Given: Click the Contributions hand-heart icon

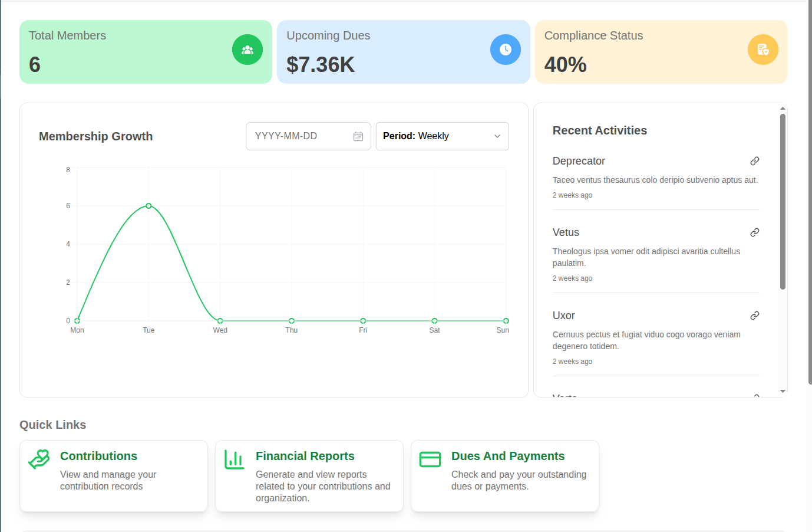Looking at the screenshot, I should 39,459.
